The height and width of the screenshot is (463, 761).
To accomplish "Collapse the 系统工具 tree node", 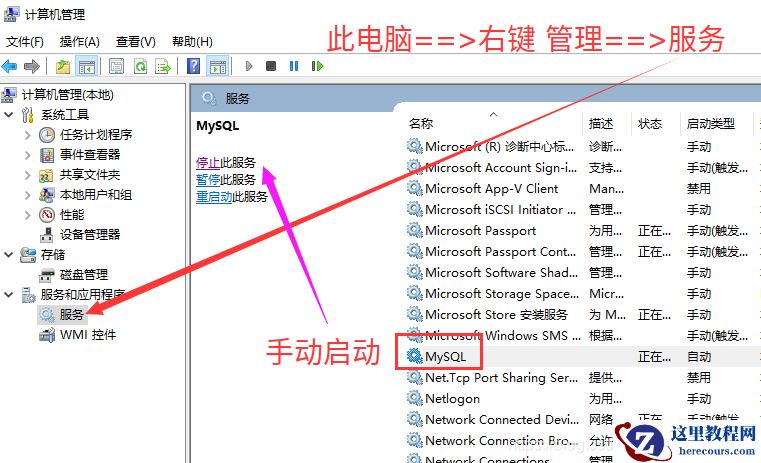I will [x=9, y=115].
